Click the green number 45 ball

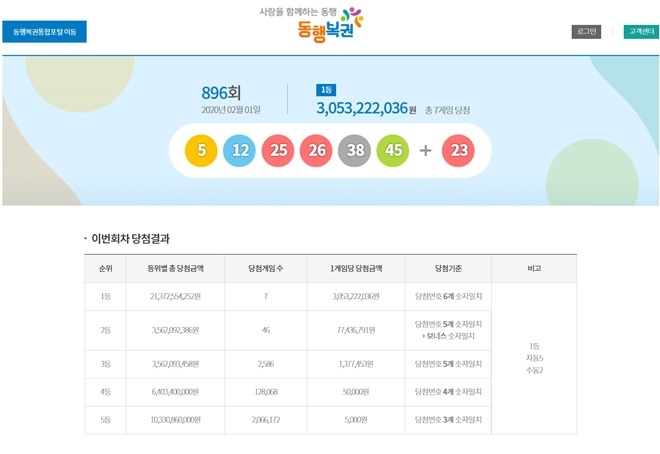click(x=393, y=150)
